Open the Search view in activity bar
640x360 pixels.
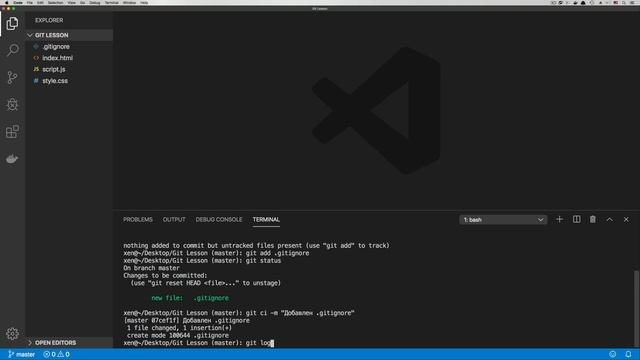(x=12, y=50)
